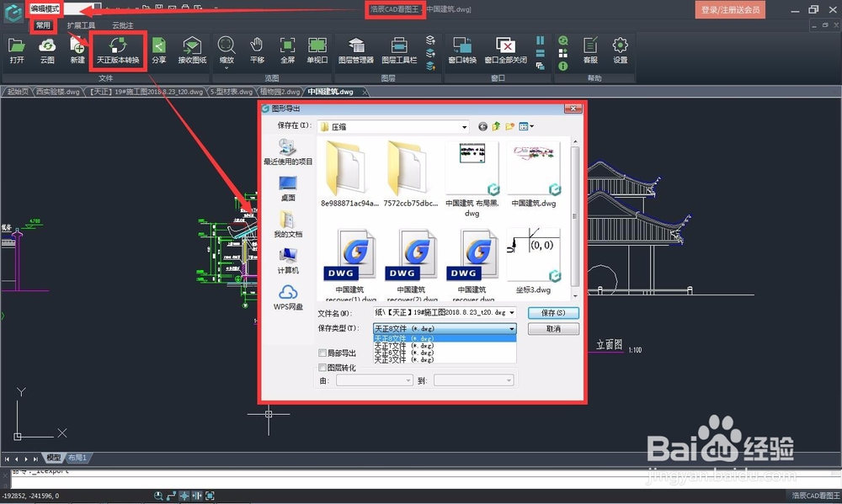Enable the 图层转化 checkbox
Viewport: 842px width, 504px height.
point(322,368)
